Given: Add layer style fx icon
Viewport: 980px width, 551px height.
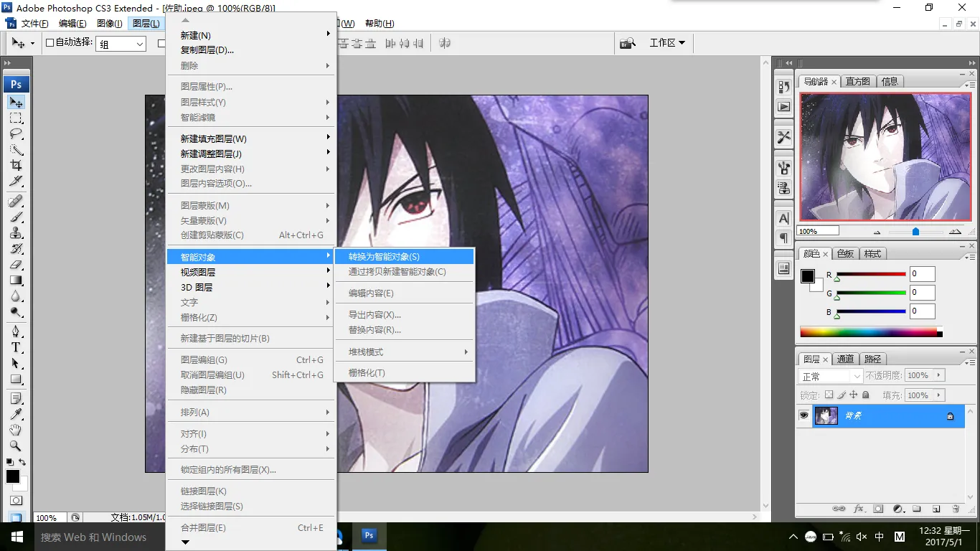Looking at the screenshot, I should point(859,509).
